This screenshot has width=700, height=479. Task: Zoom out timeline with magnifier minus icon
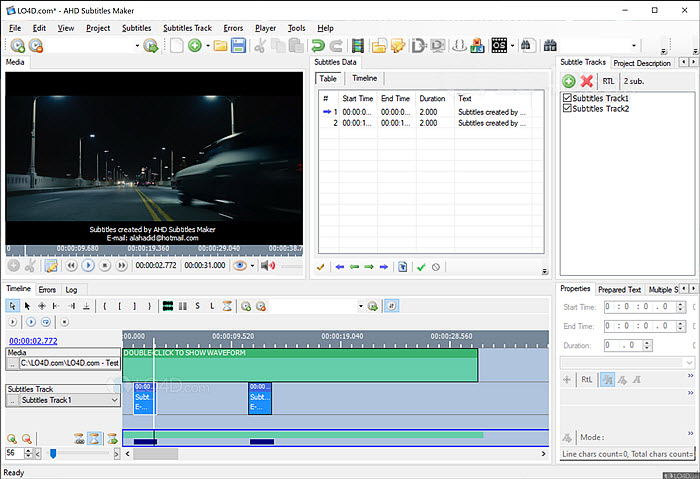tap(26, 439)
